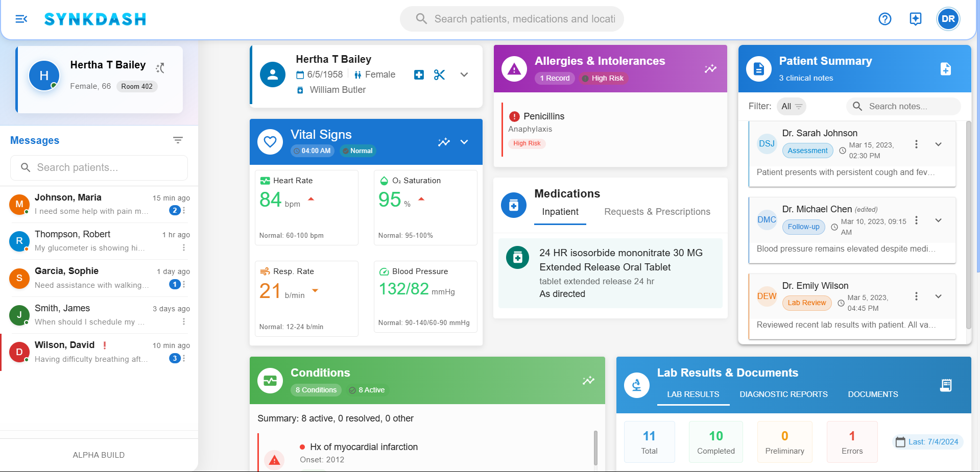Click the Blood Pressure 132/82 card

(425, 296)
